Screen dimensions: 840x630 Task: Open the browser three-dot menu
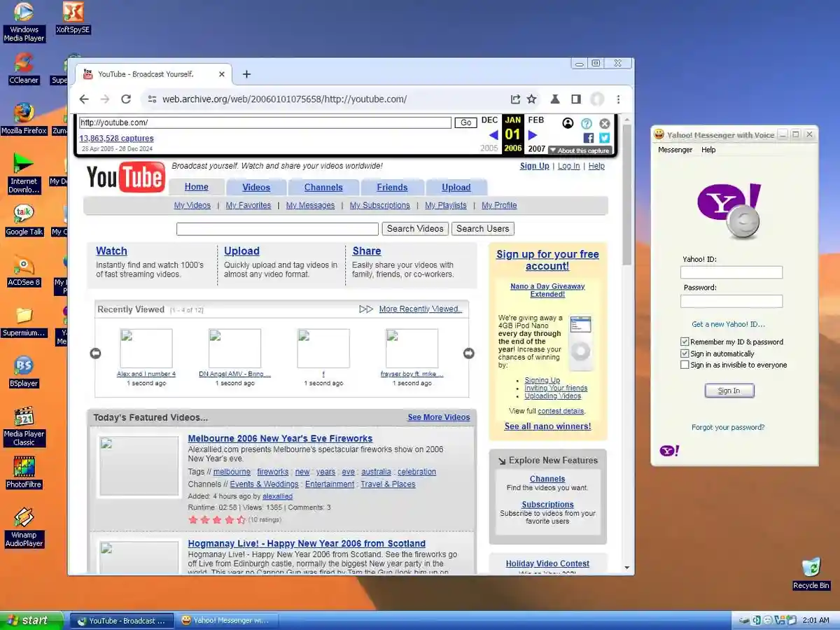tap(618, 99)
